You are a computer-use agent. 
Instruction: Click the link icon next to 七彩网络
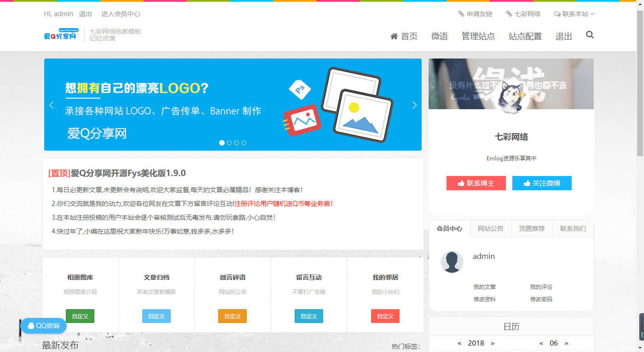pyautogui.click(x=509, y=14)
